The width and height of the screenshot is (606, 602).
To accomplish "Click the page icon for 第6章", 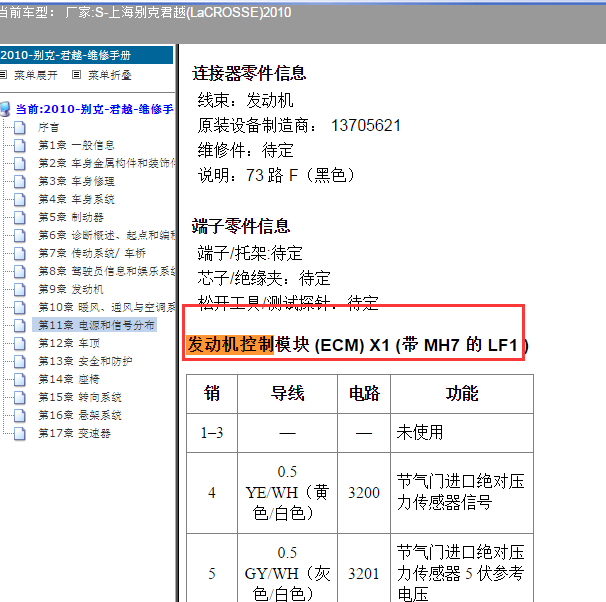I will [x=20, y=235].
